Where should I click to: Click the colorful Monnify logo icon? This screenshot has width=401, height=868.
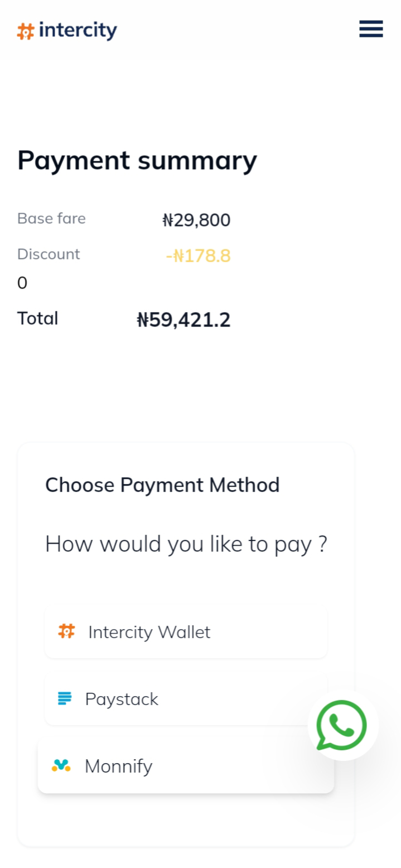61,765
